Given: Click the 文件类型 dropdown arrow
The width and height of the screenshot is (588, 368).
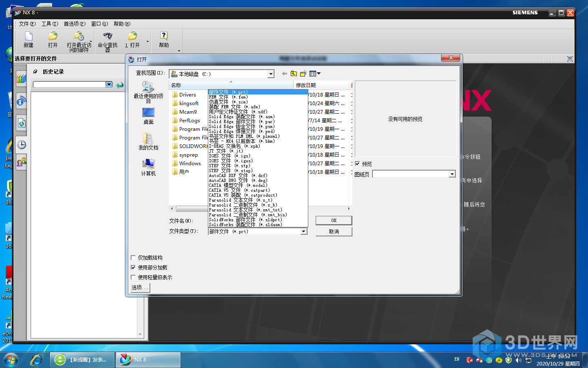Looking at the screenshot, I should pyautogui.click(x=303, y=231).
